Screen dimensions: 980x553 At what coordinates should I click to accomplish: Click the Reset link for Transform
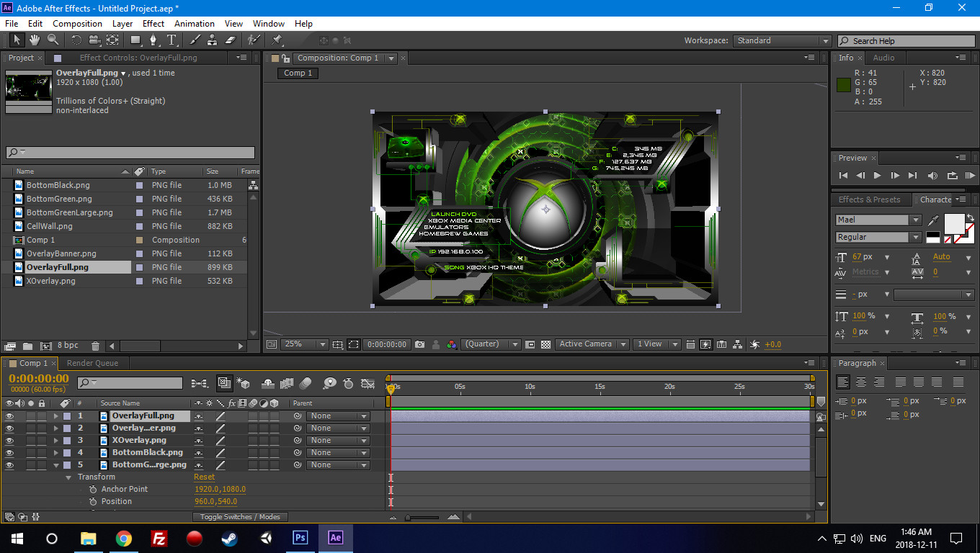[204, 477]
